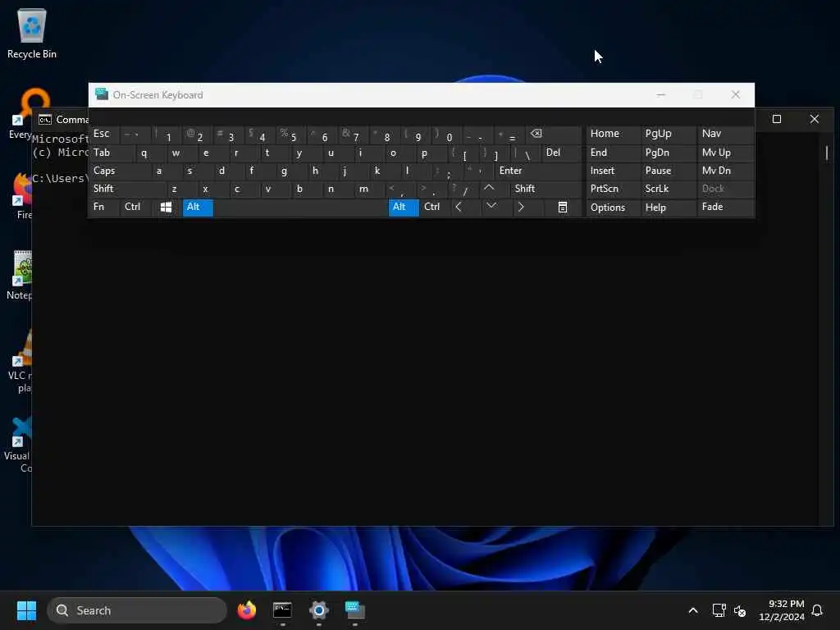Image resolution: width=840 pixels, height=630 pixels.
Task: Show hidden icons tray chevron
Action: point(692,610)
